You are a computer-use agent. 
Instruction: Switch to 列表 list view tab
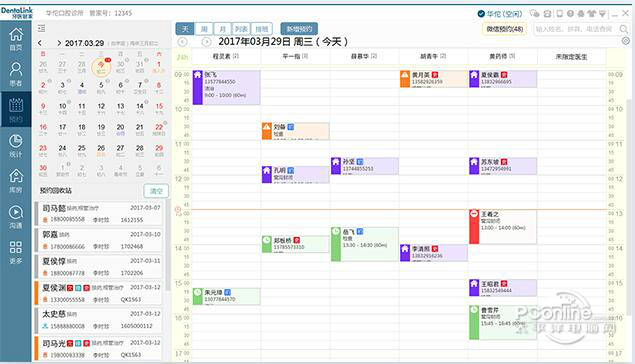point(242,29)
